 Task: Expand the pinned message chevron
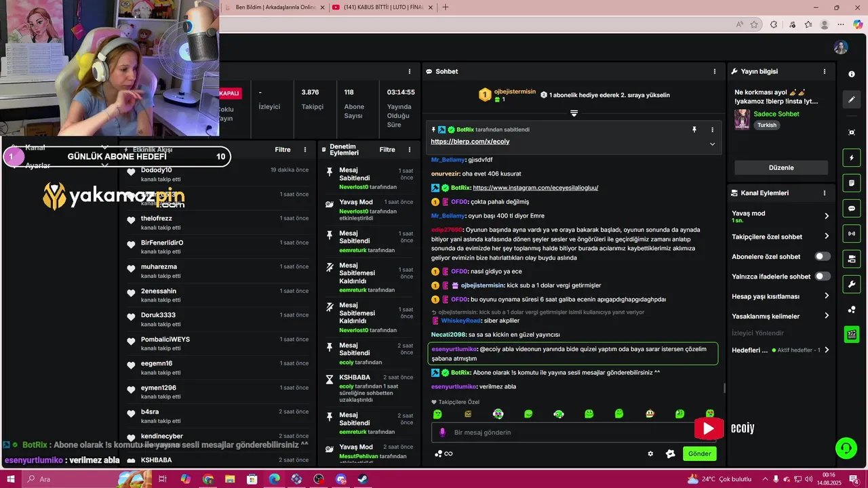pyautogui.click(x=712, y=144)
